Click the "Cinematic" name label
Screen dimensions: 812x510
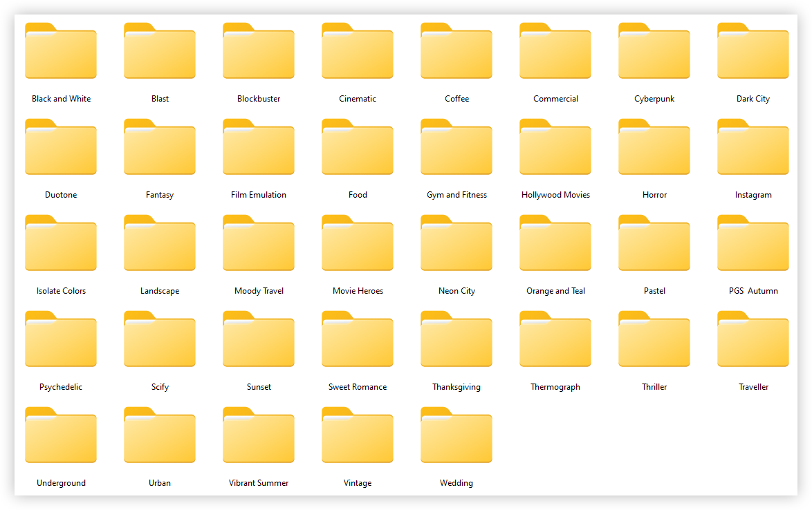point(358,99)
